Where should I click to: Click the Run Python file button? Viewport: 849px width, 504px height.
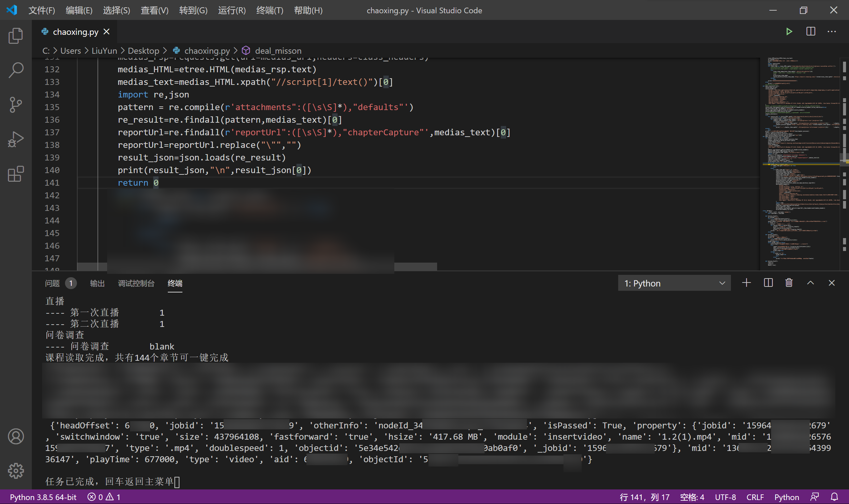point(788,31)
